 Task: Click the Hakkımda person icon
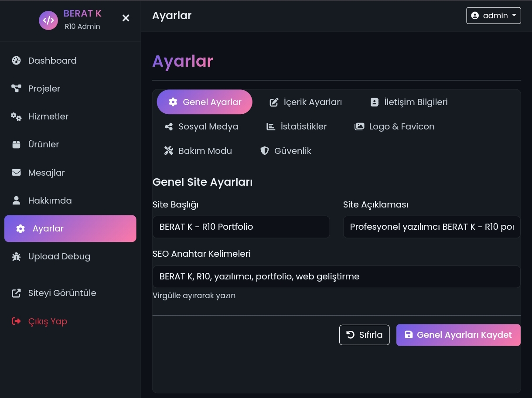[16, 201]
